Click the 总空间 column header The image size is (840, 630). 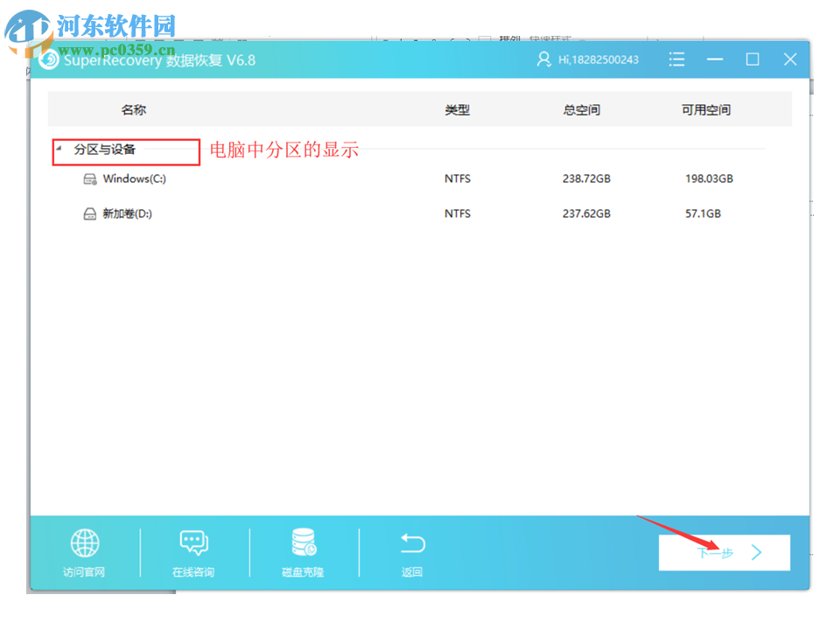pos(581,109)
